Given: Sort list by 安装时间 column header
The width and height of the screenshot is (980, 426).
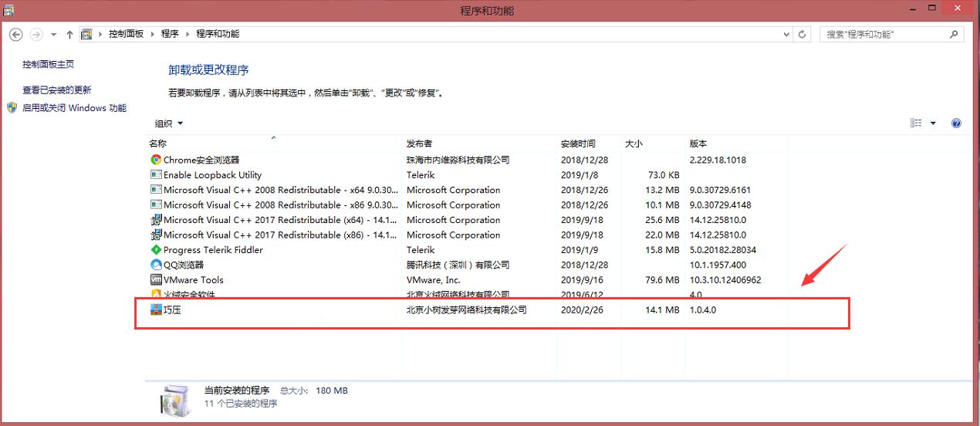Looking at the screenshot, I should pyautogui.click(x=578, y=144).
